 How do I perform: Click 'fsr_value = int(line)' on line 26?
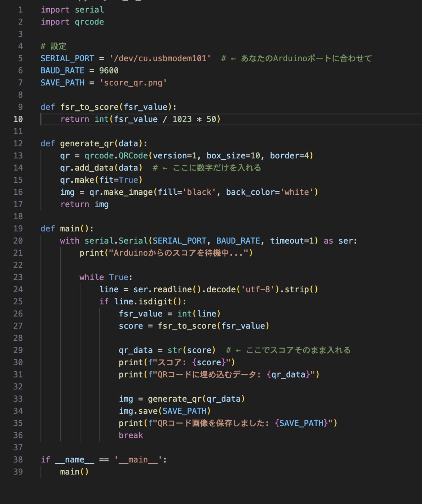170,314
